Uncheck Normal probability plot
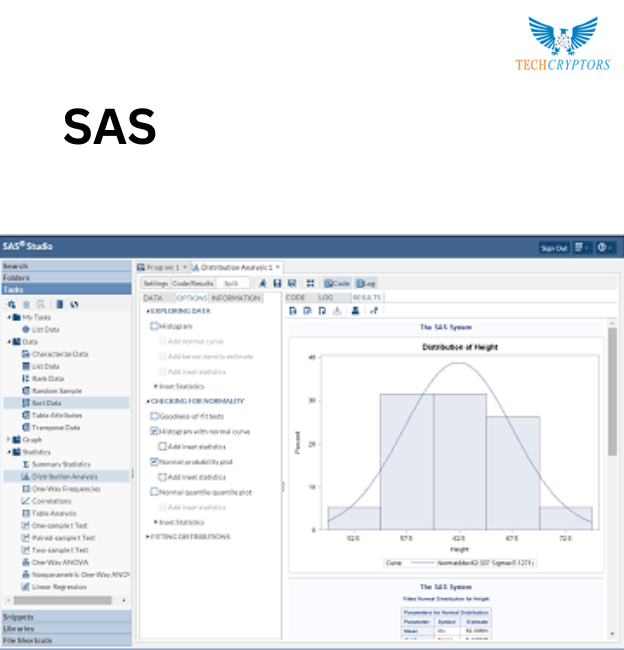624x650 pixels. [x=154, y=461]
